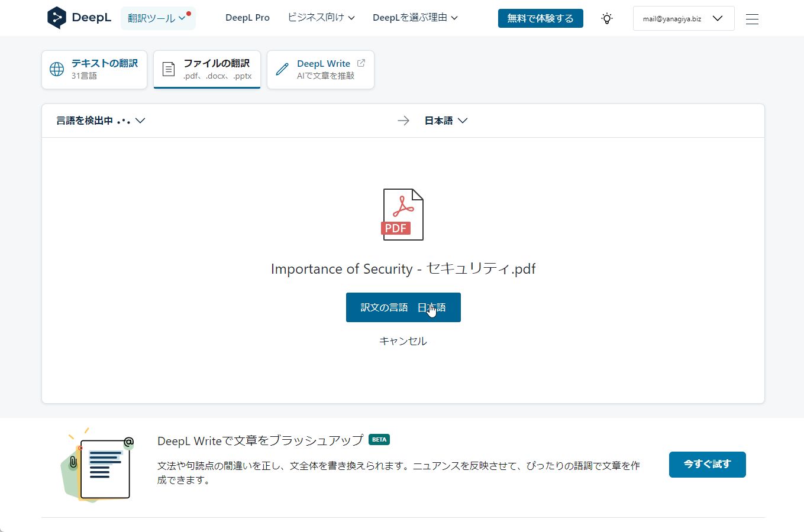Open the target language 日本語 dropdown

click(446, 121)
